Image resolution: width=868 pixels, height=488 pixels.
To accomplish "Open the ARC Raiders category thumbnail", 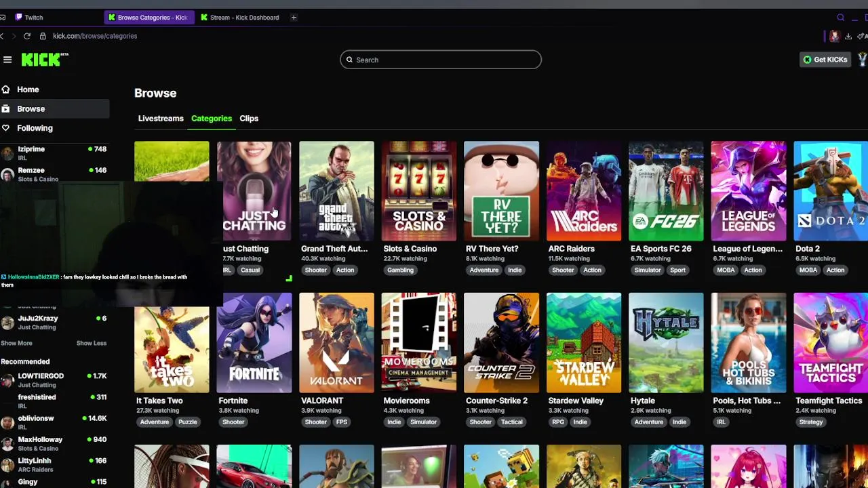I will click(x=584, y=191).
